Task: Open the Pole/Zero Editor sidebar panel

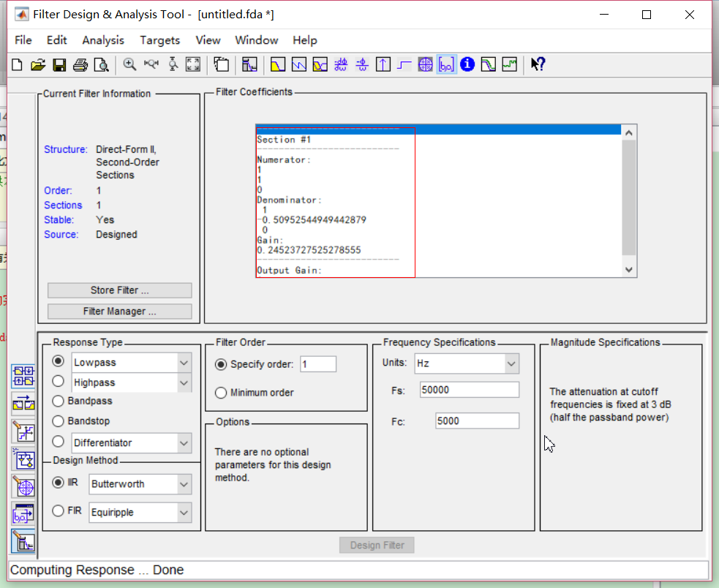Action: [x=23, y=486]
